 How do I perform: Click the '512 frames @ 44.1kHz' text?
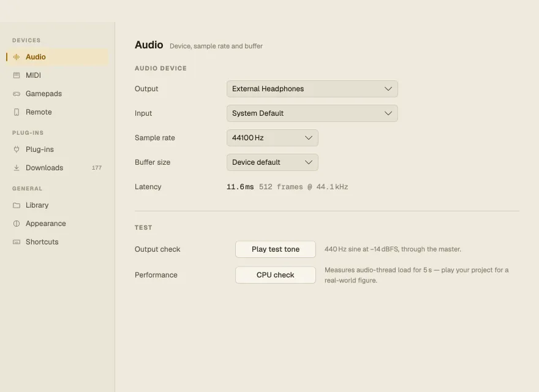(304, 187)
